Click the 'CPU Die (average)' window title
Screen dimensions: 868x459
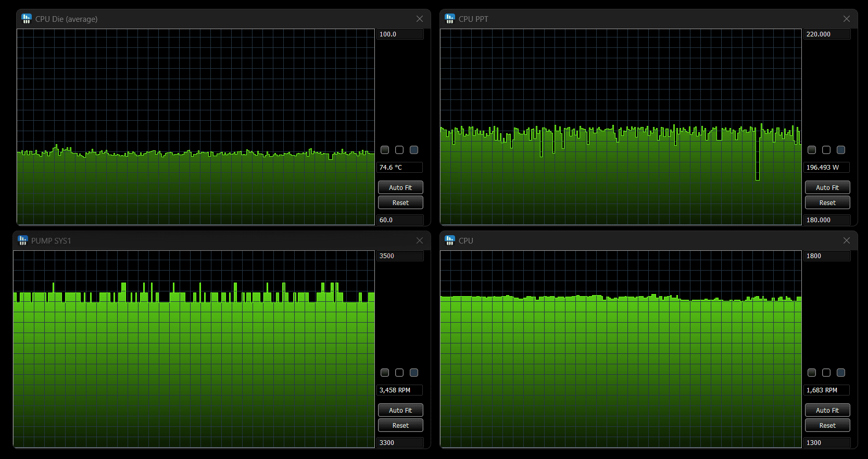[x=66, y=19]
